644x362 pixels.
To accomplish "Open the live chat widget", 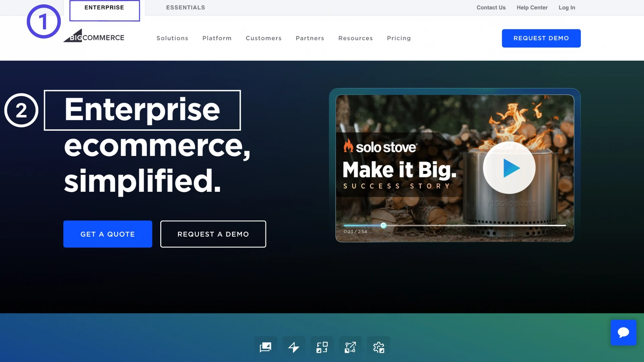I will click(623, 333).
